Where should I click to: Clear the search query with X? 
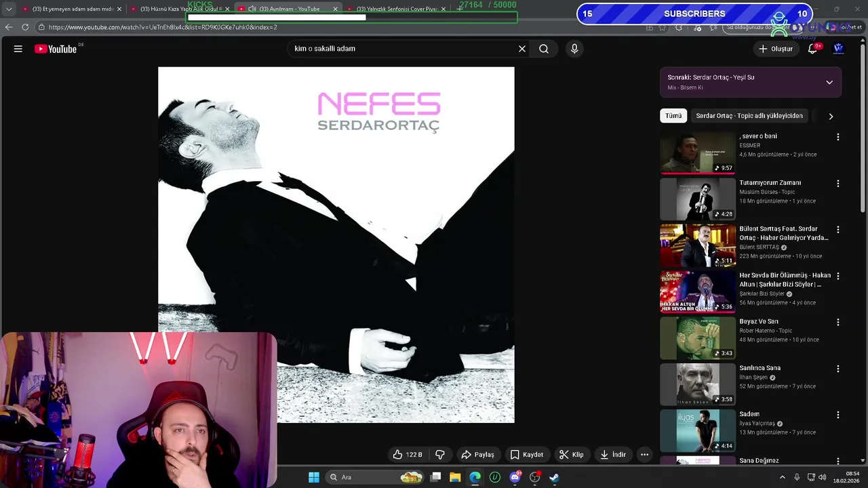coord(522,49)
